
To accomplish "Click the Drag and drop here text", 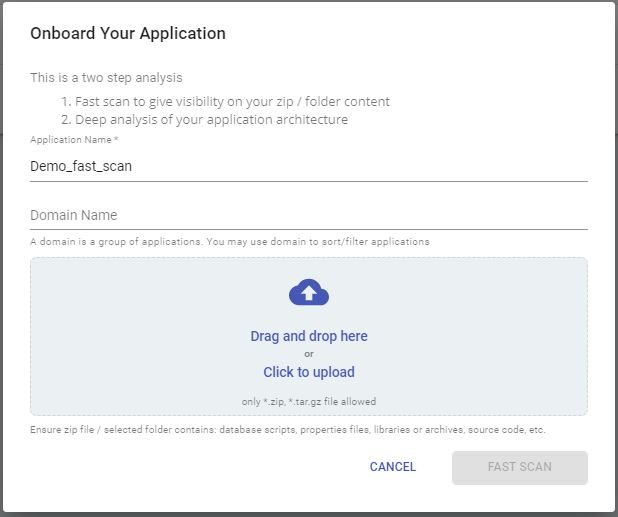I will tap(309, 336).
